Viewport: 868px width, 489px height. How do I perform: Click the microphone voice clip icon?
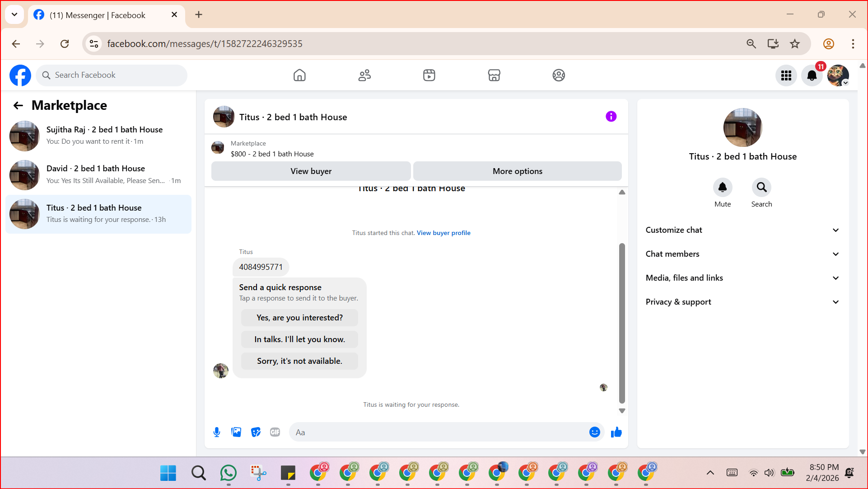[217, 432]
